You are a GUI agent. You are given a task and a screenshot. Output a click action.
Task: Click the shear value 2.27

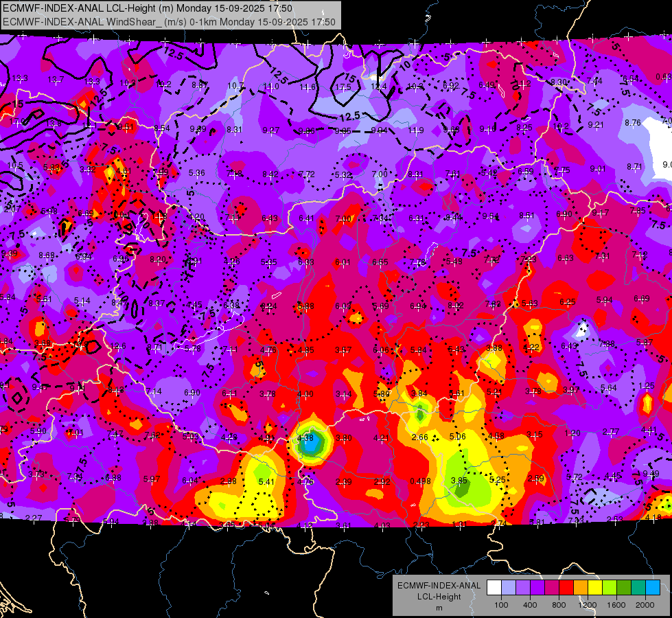34,518
